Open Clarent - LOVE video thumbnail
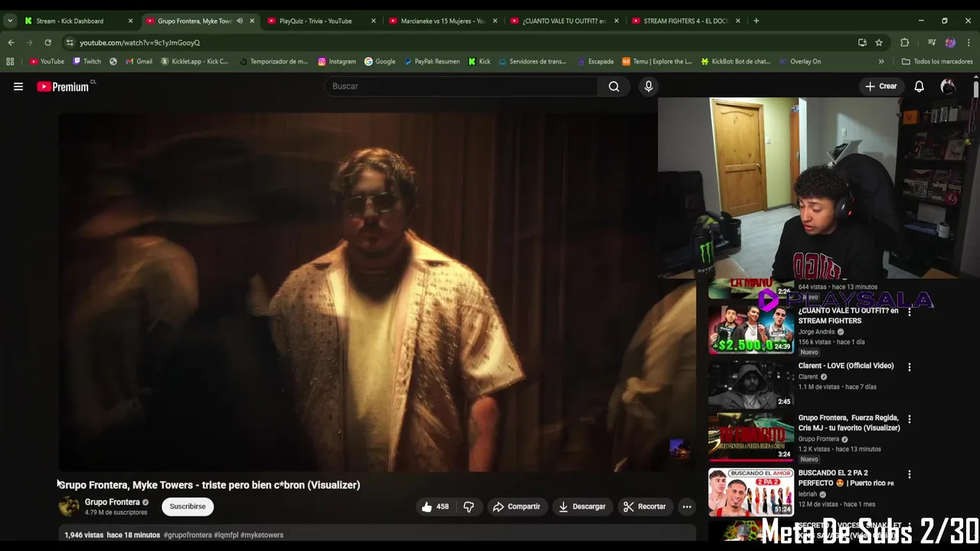The width and height of the screenshot is (980, 551). pos(751,384)
